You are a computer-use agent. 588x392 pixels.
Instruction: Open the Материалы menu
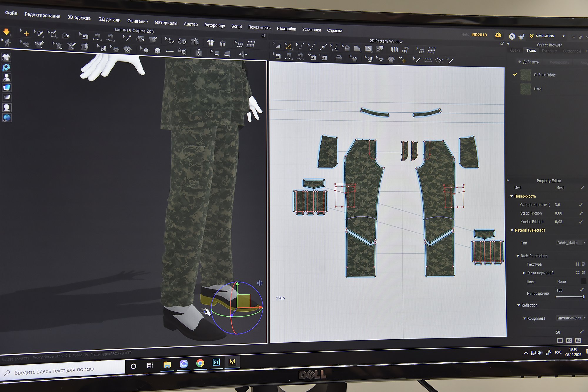166,23
